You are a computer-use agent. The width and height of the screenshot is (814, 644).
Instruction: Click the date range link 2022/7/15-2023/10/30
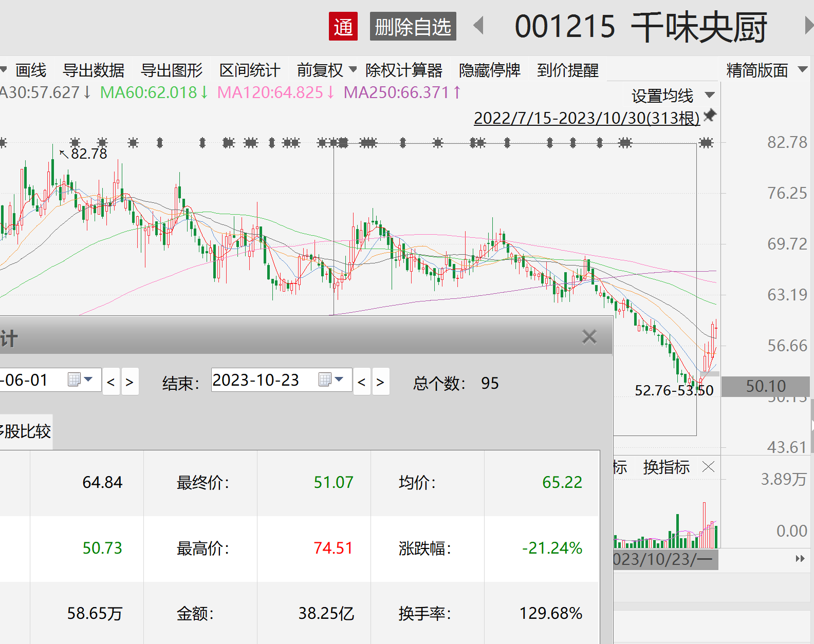coord(586,118)
